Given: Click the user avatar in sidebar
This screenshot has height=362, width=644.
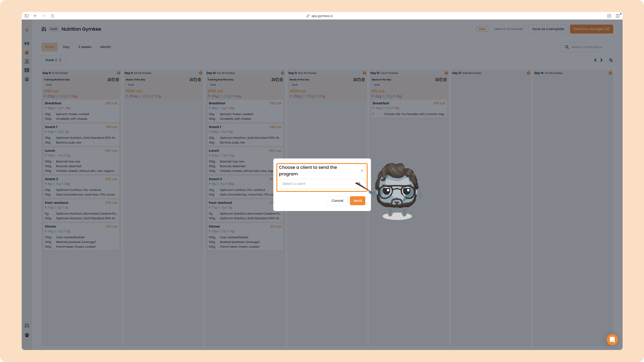Looking at the screenshot, I should click(27, 335).
